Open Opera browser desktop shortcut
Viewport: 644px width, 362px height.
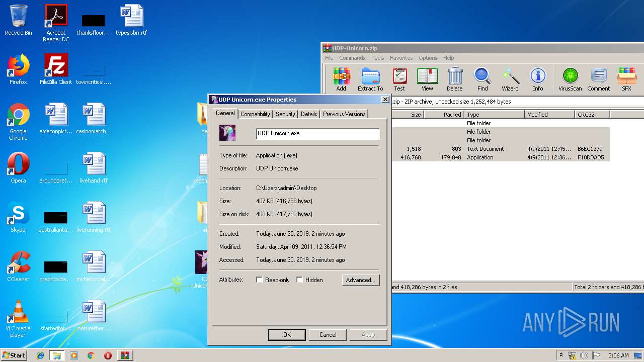[x=18, y=168]
